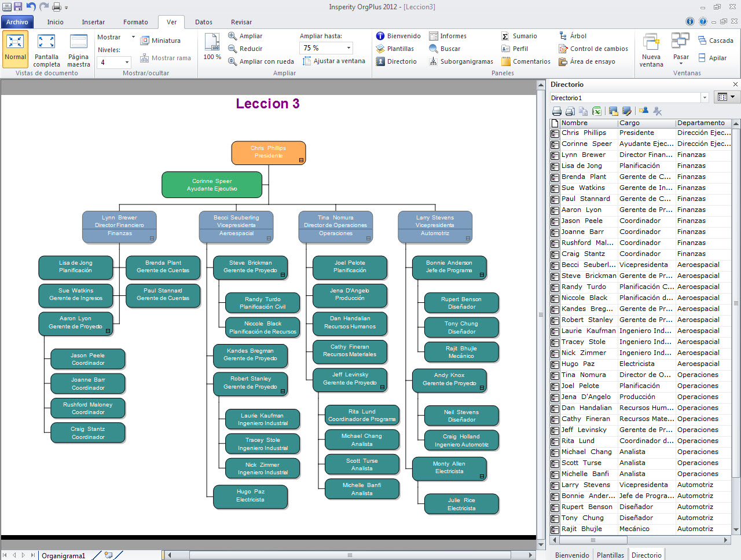Screen dimensions: 741x560
Task: Open the Niveles dropdown
Action: click(x=127, y=63)
